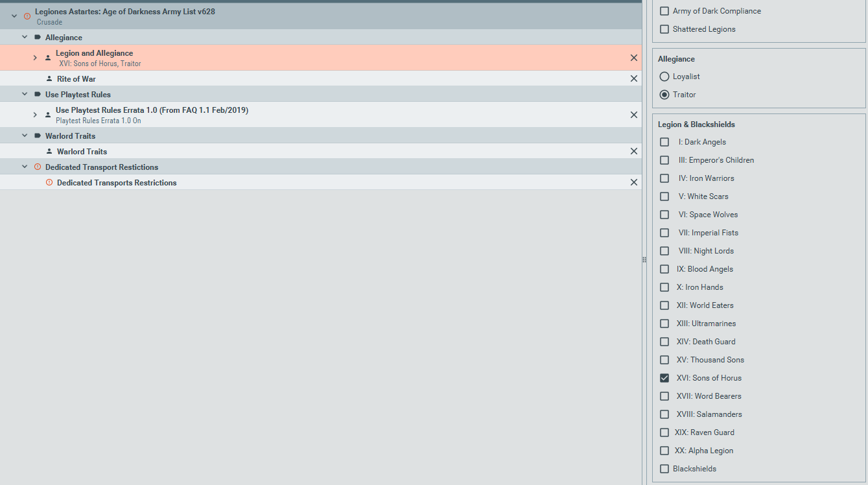868x485 pixels.
Task: Select the Warlord Traits entry row
Action: [259, 151]
